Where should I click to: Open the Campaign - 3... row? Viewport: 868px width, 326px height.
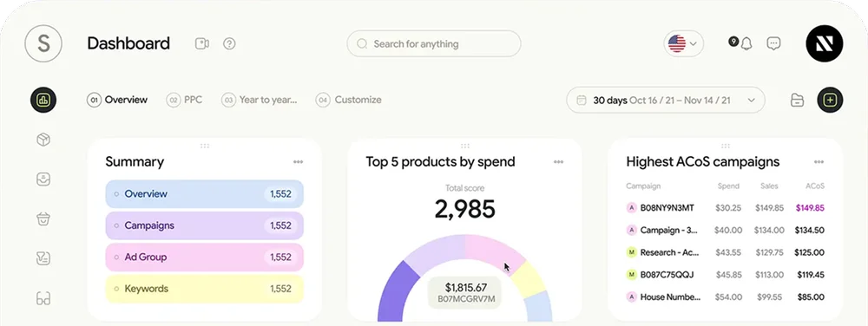pyautogui.click(x=725, y=230)
